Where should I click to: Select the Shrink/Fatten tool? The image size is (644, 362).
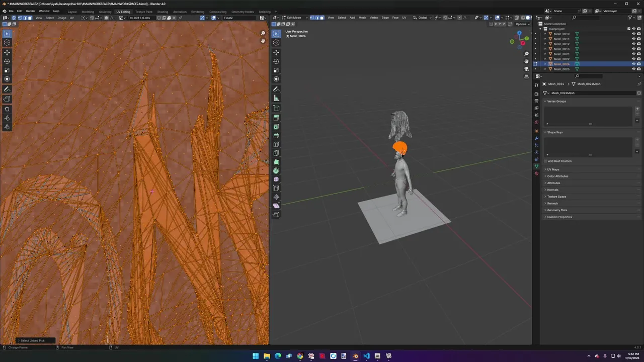click(x=276, y=197)
